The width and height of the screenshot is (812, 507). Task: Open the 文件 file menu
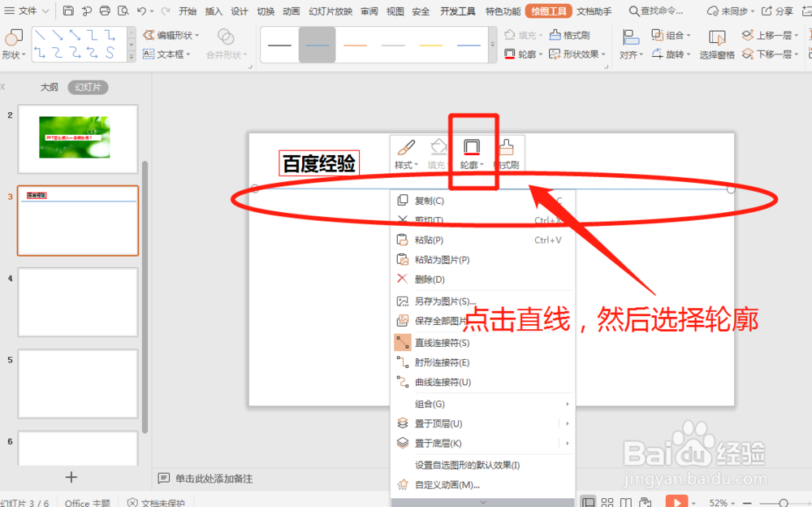[x=27, y=11]
